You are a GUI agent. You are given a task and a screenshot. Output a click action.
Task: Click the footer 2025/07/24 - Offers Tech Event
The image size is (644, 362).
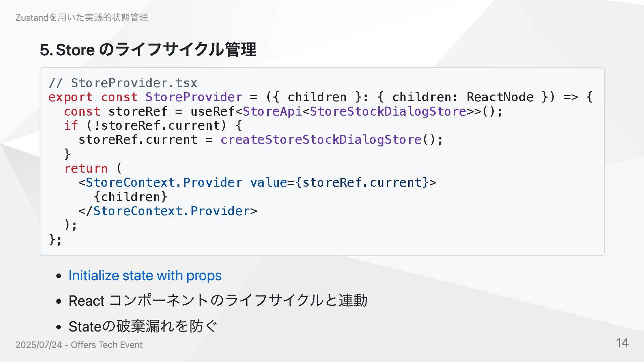79,345
